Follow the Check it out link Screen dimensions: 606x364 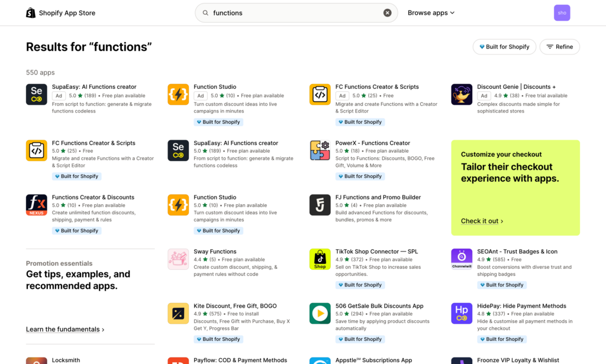coord(482,221)
